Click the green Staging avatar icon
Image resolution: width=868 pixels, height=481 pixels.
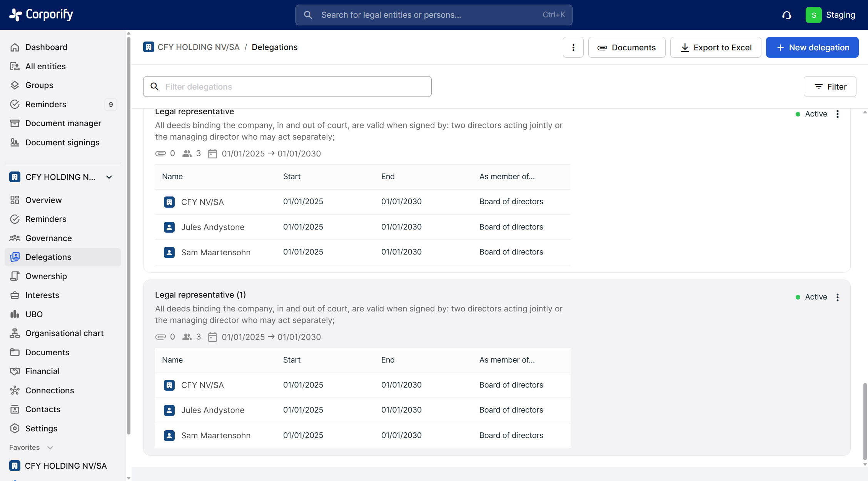click(813, 15)
